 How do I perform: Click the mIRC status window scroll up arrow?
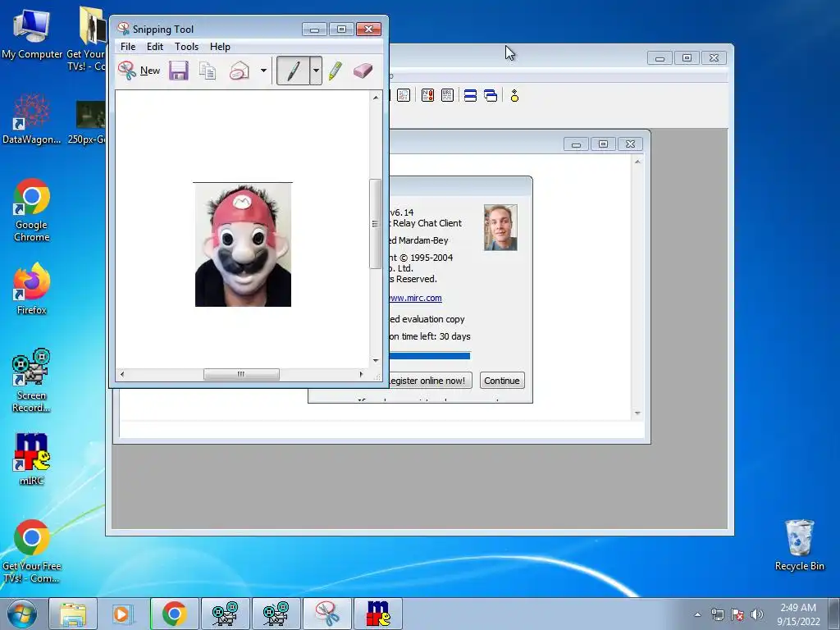coord(637,162)
